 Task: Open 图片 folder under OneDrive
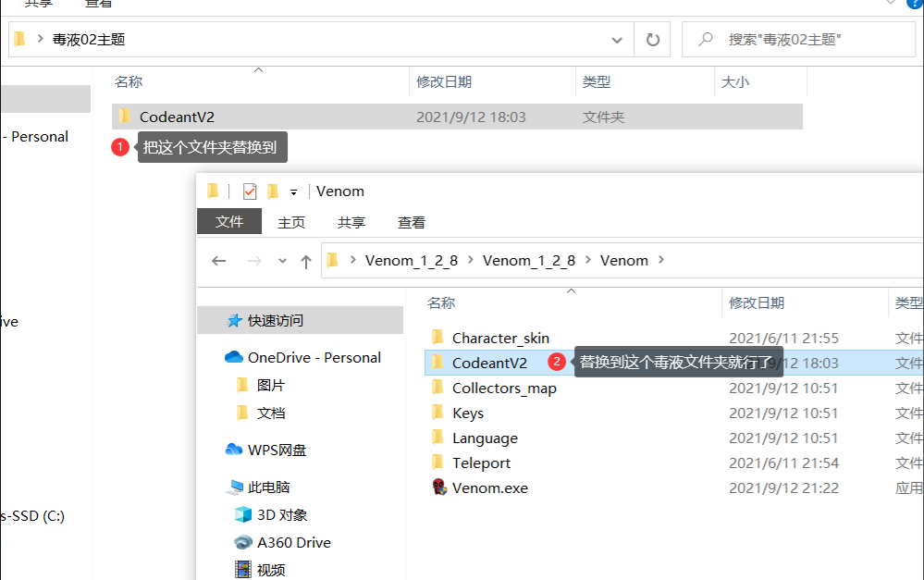(x=261, y=385)
